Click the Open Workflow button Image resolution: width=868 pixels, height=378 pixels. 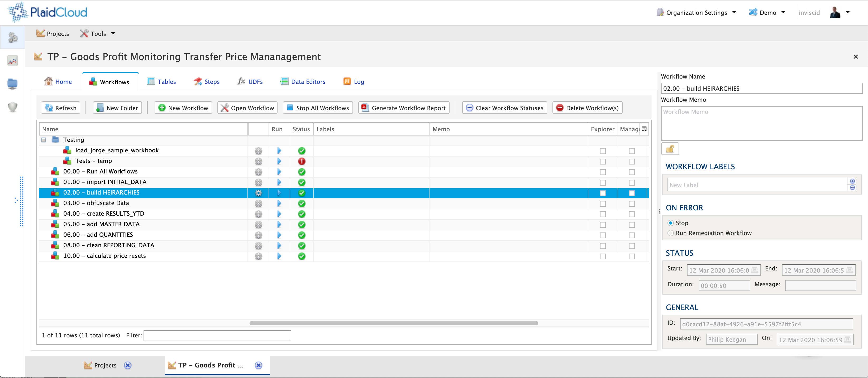coord(247,108)
